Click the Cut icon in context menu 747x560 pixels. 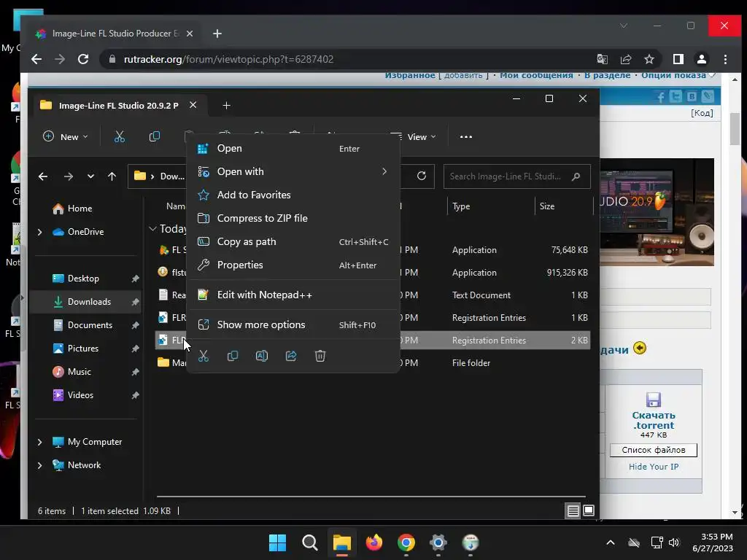pyautogui.click(x=204, y=356)
